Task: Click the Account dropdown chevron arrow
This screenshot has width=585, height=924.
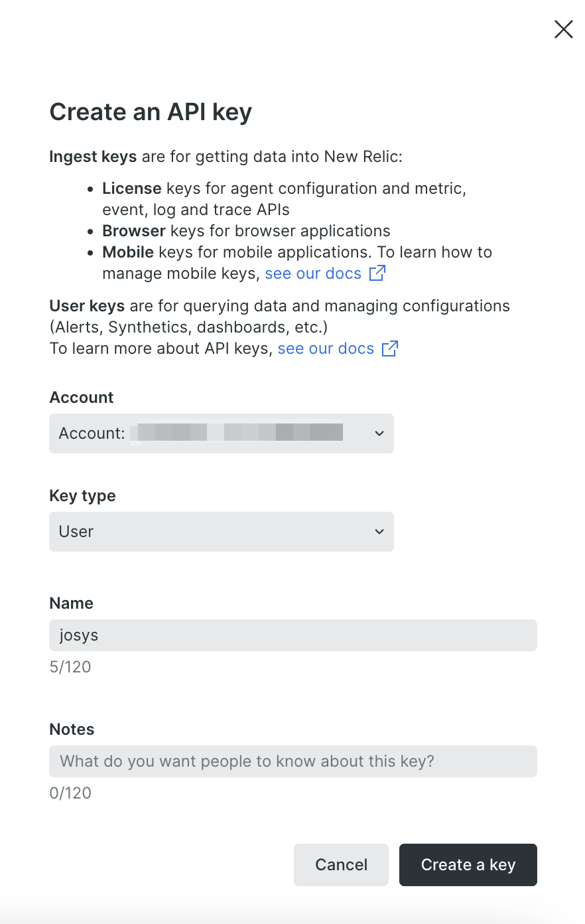Action: click(x=379, y=433)
